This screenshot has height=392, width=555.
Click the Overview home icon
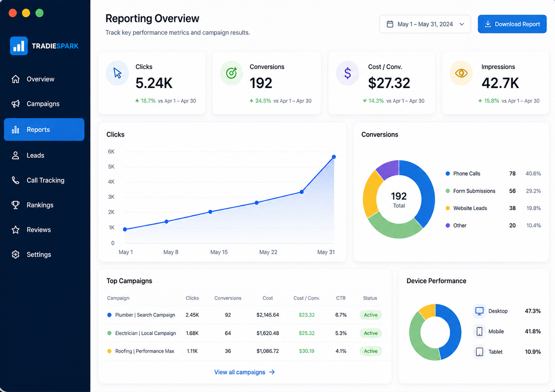click(x=16, y=79)
